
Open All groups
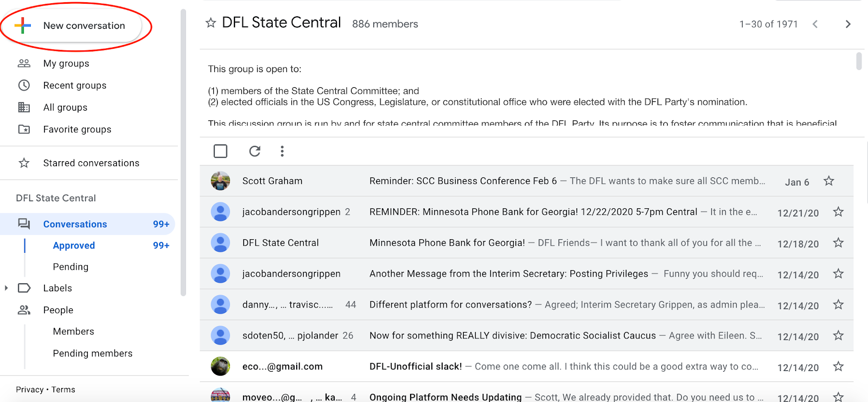coord(65,107)
